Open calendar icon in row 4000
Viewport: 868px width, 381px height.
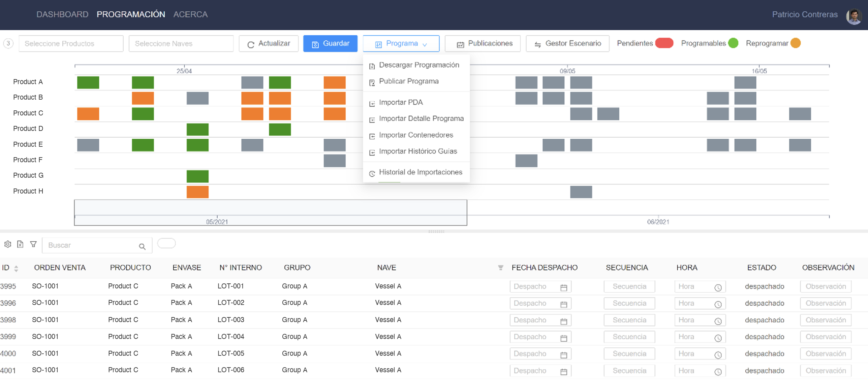(x=563, y=354)
